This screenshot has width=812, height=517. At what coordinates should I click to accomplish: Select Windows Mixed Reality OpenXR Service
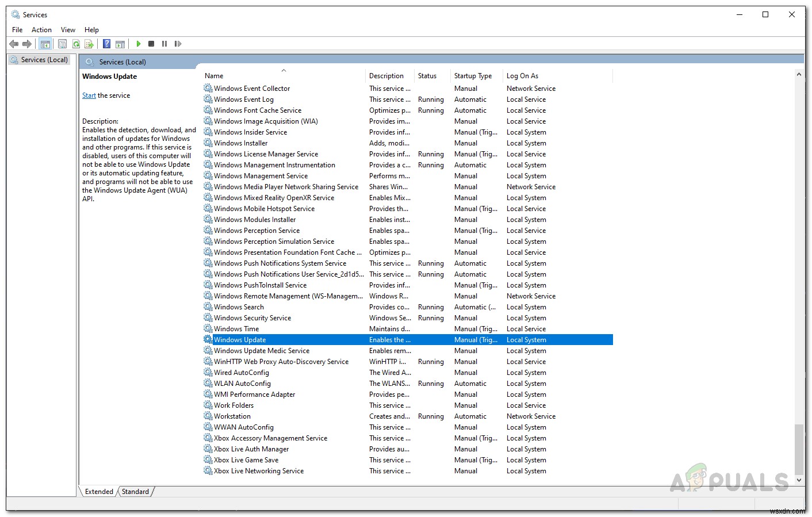click(408, 197)
